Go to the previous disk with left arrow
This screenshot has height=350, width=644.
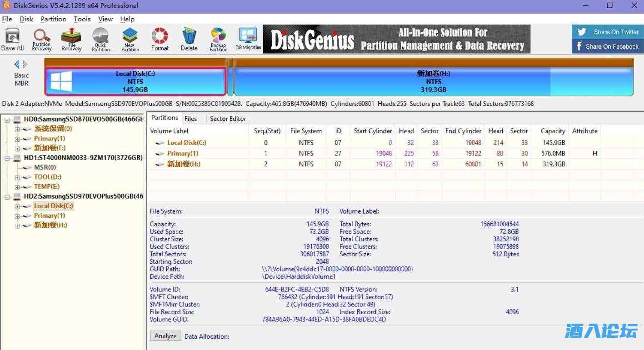pos(17,64)
